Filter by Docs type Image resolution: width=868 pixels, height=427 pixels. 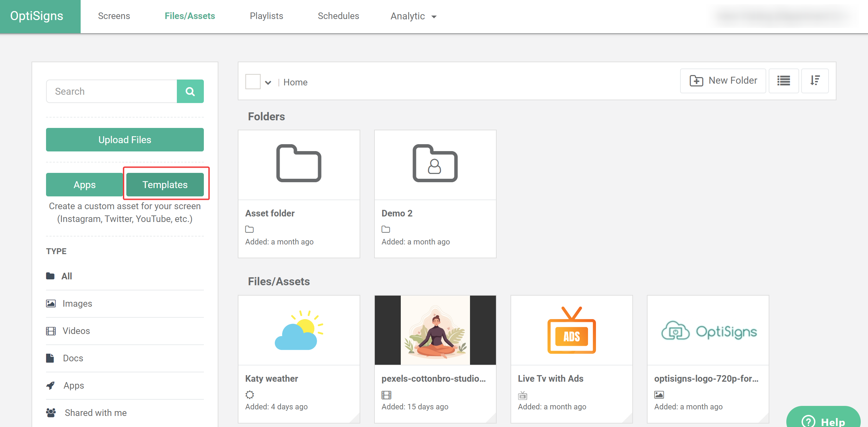73,358
